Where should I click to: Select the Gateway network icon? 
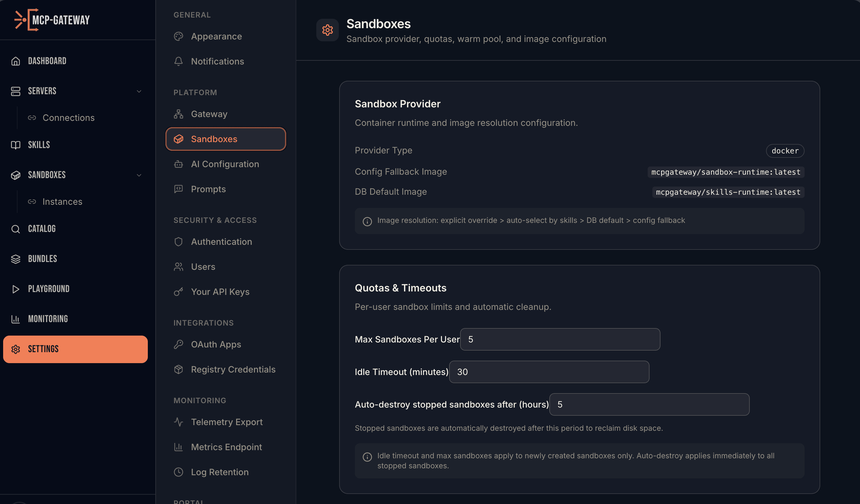[179, 114]
